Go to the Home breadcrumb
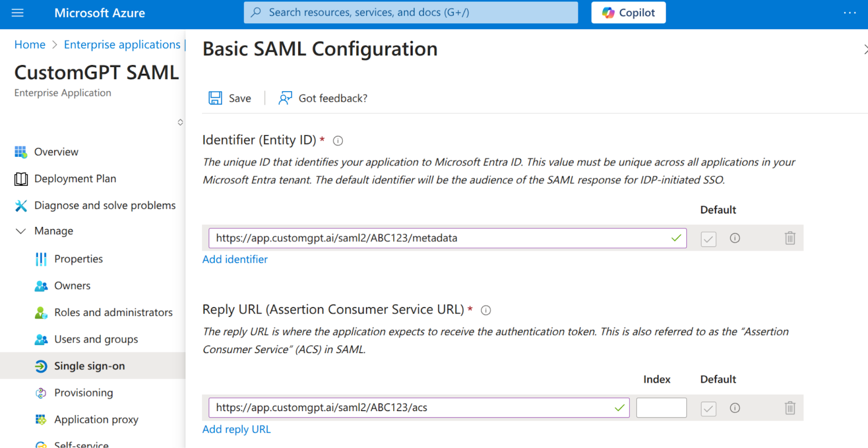This screenshot has height=448, width=868. pos(30,45)
